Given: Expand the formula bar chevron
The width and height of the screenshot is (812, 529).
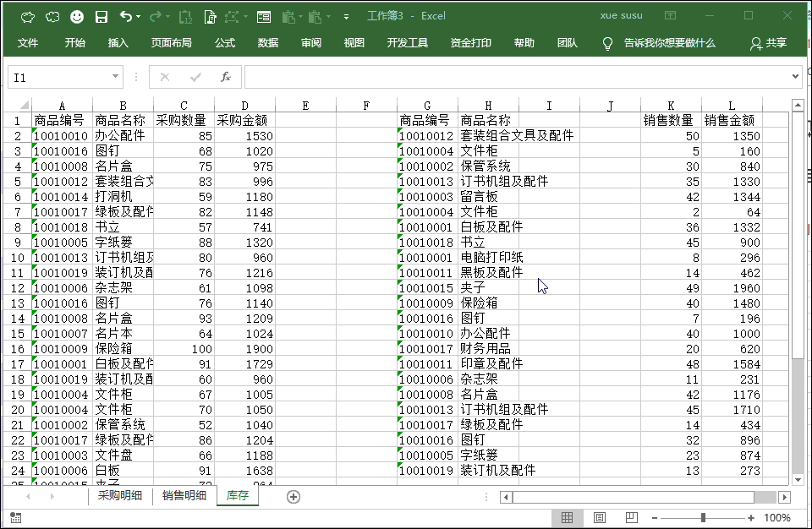Looking at the screenshot, I should [x=795, y=77].
